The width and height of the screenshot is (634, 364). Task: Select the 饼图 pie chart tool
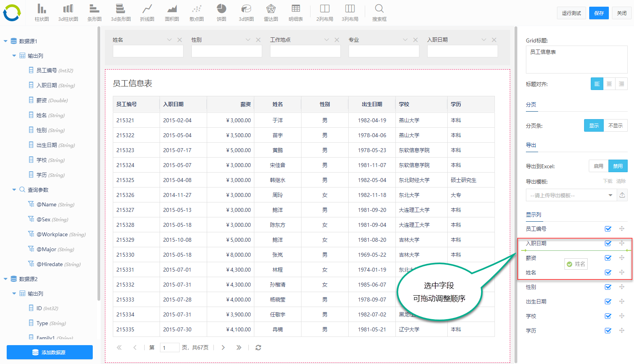[x=221, y=13]
